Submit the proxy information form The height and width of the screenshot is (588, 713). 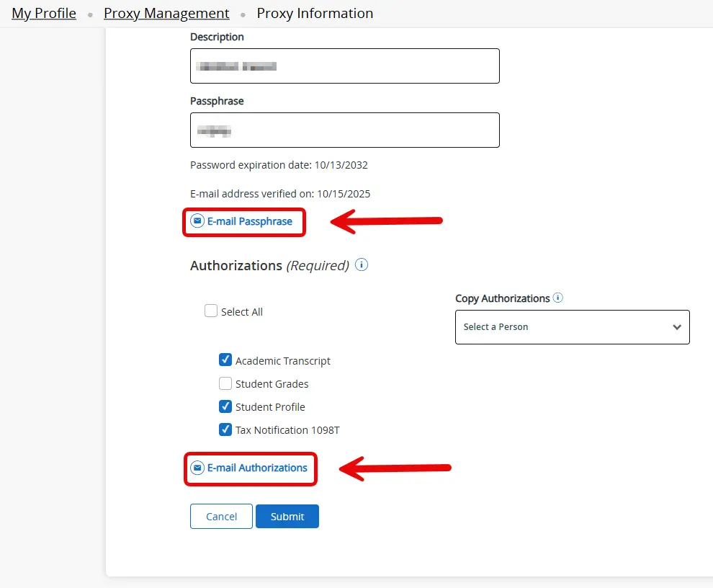287,516
